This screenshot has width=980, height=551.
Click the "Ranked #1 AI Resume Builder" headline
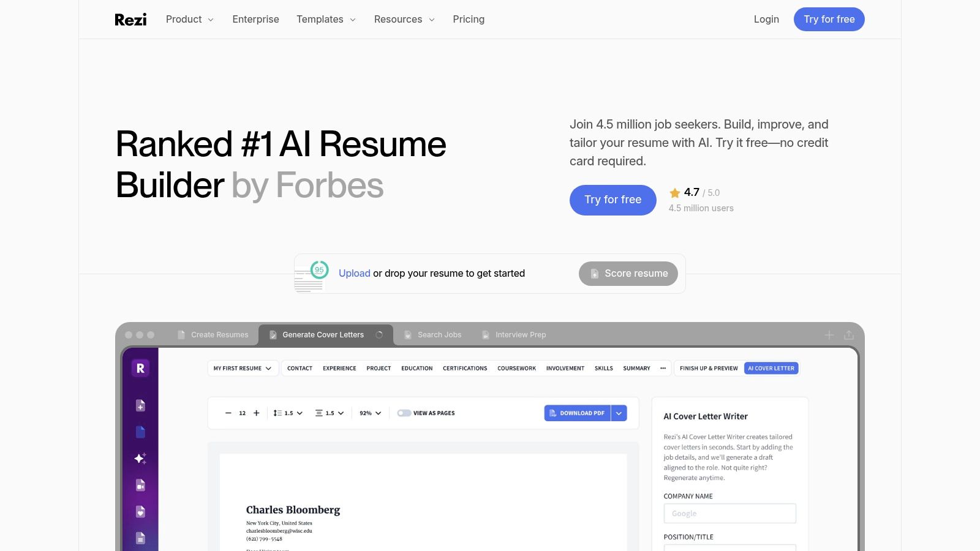click(x=281, y=165)
